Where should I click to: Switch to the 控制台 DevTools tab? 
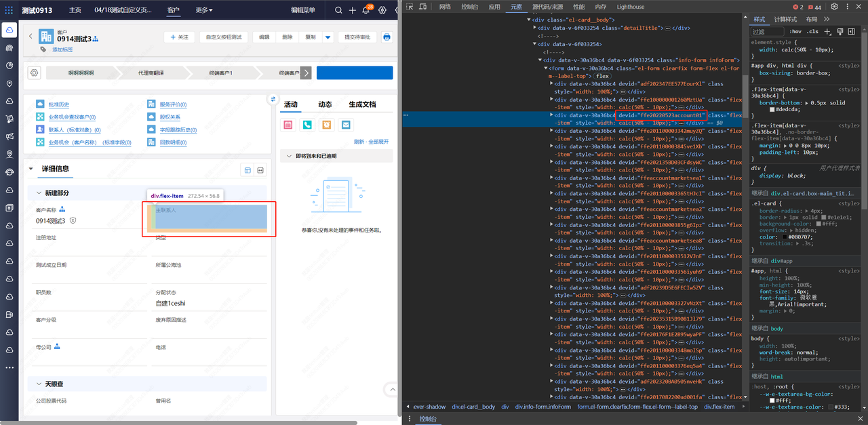469,7
